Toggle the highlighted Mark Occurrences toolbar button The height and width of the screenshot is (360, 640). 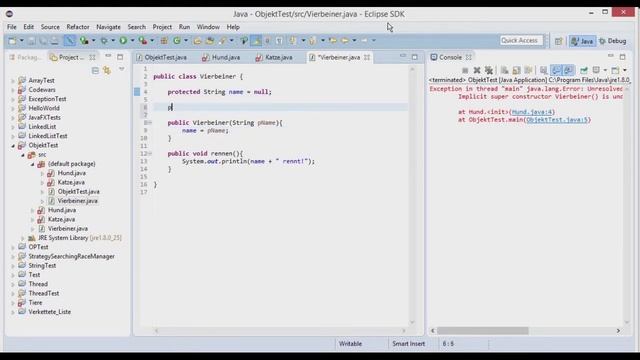click(x=256, y=40)
